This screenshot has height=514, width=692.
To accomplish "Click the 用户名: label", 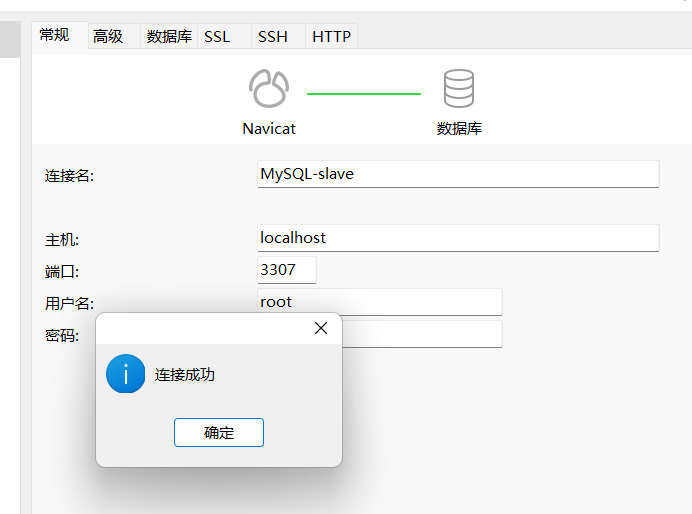I will (x=69, y=304).
